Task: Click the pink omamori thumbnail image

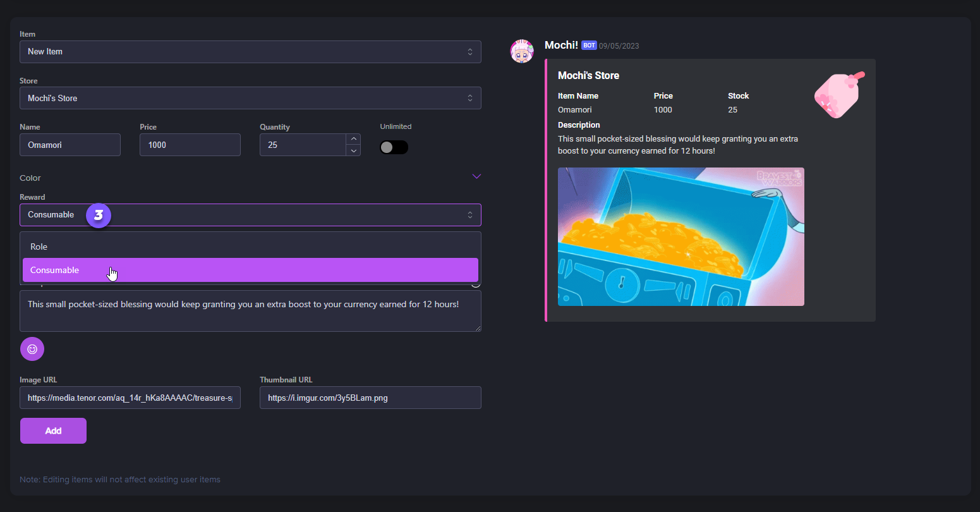Action: click(x=838, y=95)
